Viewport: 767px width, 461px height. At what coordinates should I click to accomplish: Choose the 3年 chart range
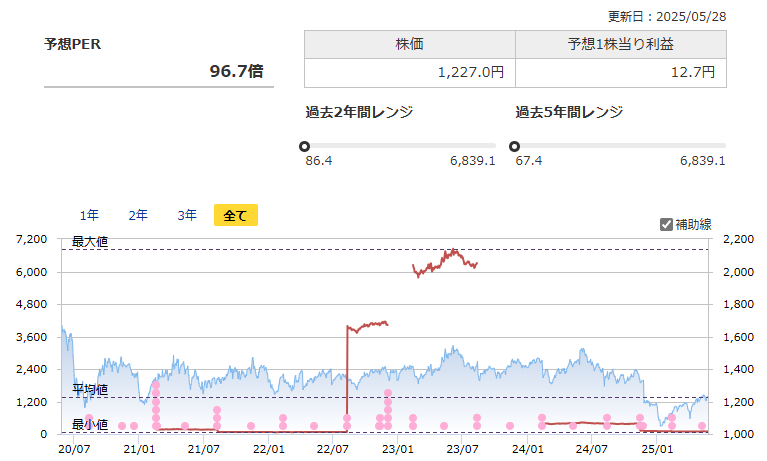[187, 215]
